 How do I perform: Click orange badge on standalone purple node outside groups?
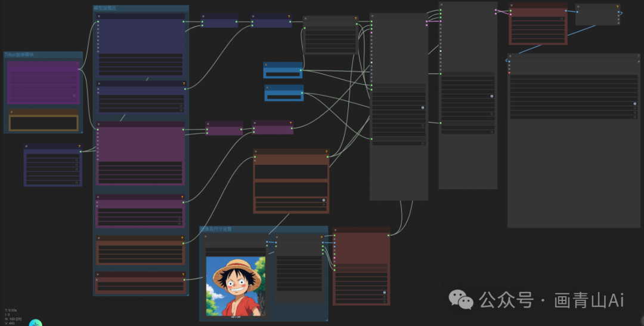click(80, 146)
